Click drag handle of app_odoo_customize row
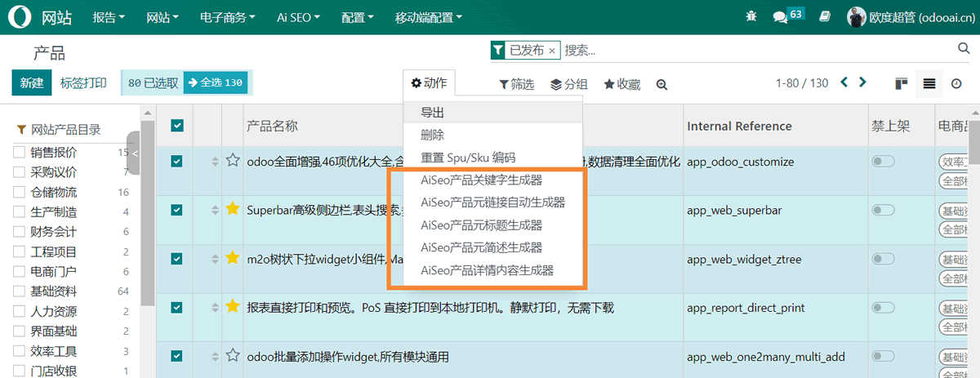980x378 pixels. [x=215, y=162]
